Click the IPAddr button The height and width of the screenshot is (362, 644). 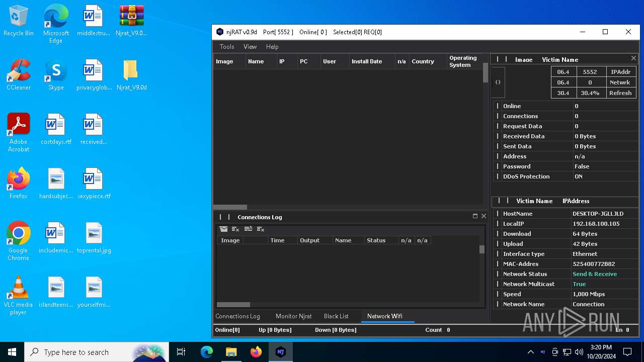(x=621, y=72)
